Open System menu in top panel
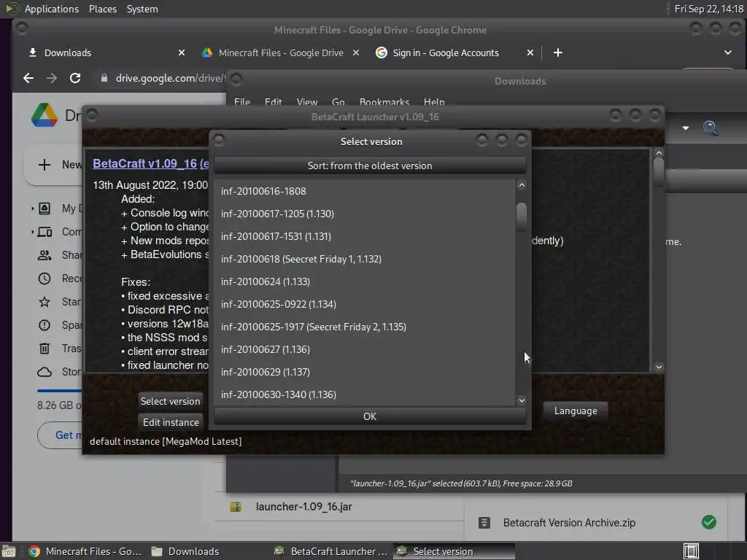 pos(142,9)
